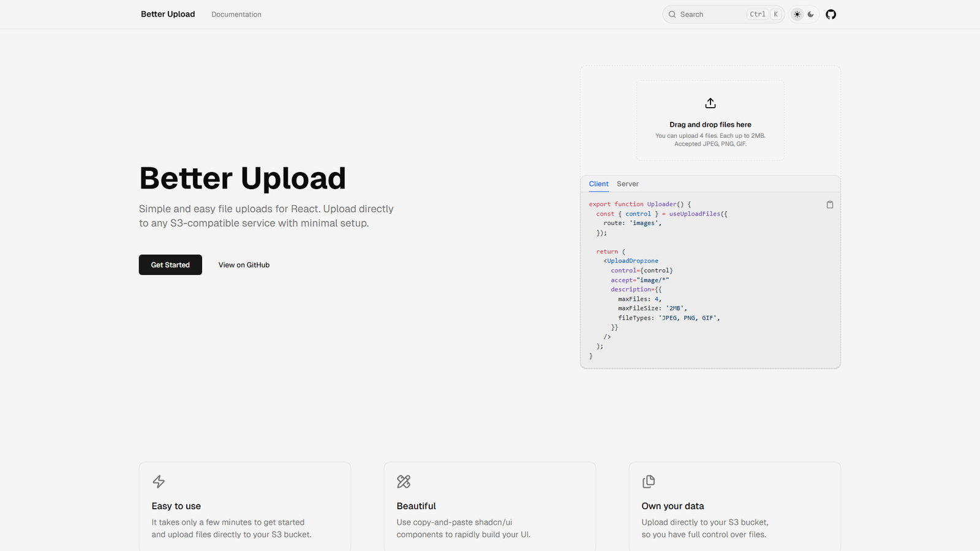Click the Beautiful card design icon
Image resolution: width=980 pixels, height=551 pixels.
pos(404,482)
